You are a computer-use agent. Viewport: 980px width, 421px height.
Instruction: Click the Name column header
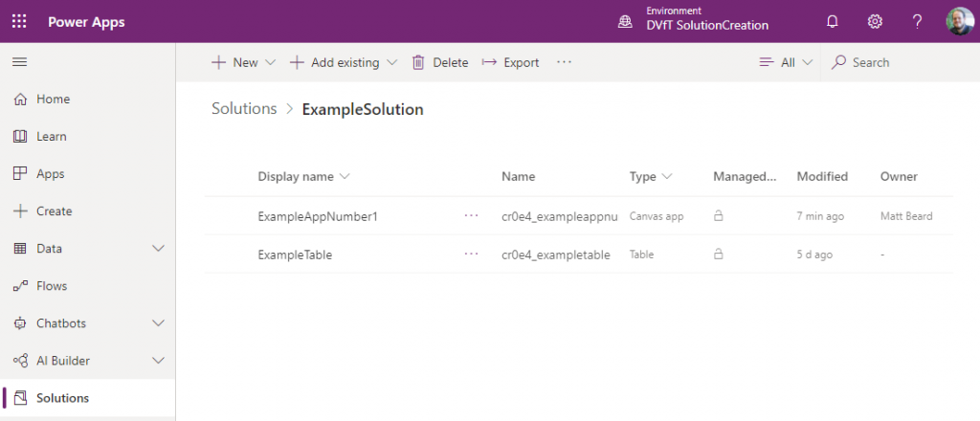click(x=518, y=177)
